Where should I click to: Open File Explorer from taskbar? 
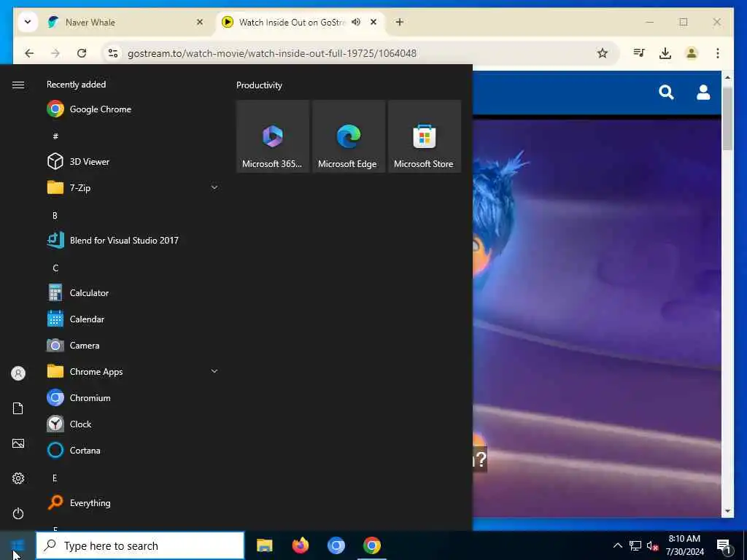[x=264, y=545]
